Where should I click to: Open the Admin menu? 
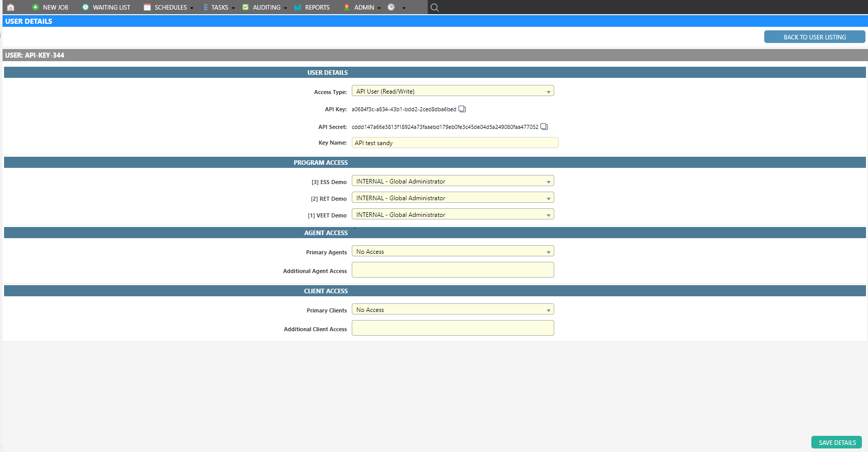(x=364, y=7)
